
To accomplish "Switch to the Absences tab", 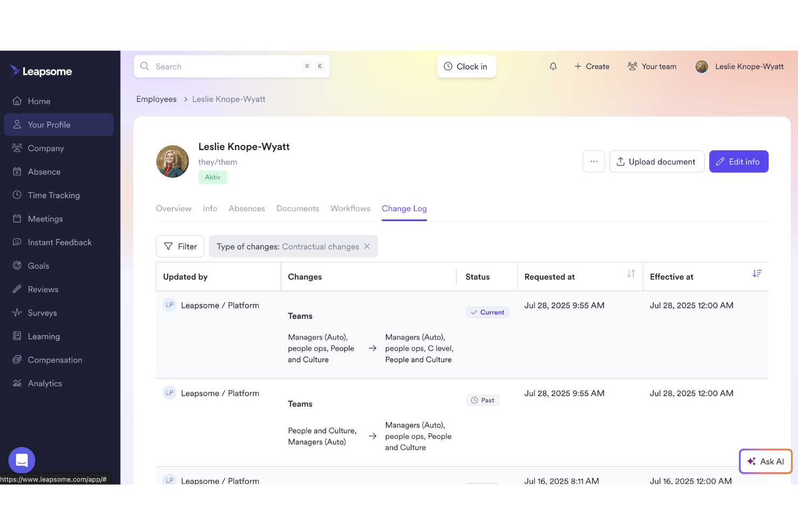I will click(246, 209).
